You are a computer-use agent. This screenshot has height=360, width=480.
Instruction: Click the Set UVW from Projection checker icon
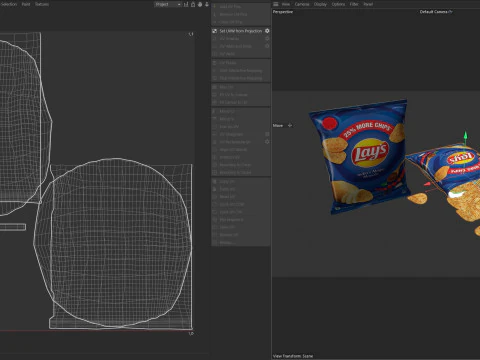215,31
